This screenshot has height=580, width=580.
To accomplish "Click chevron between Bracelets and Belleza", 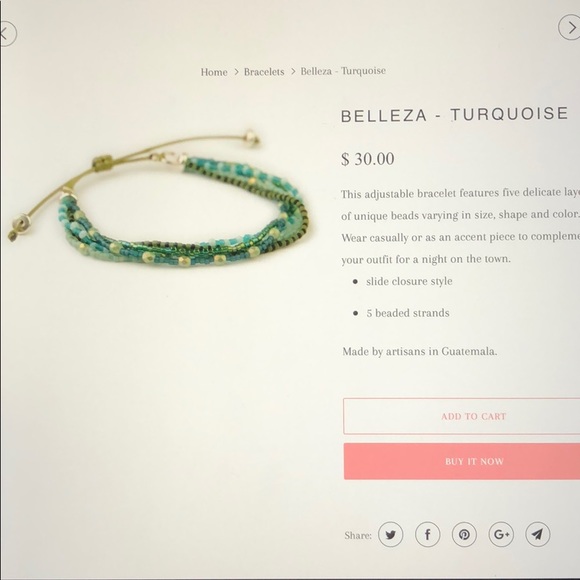I will [293, 71].
